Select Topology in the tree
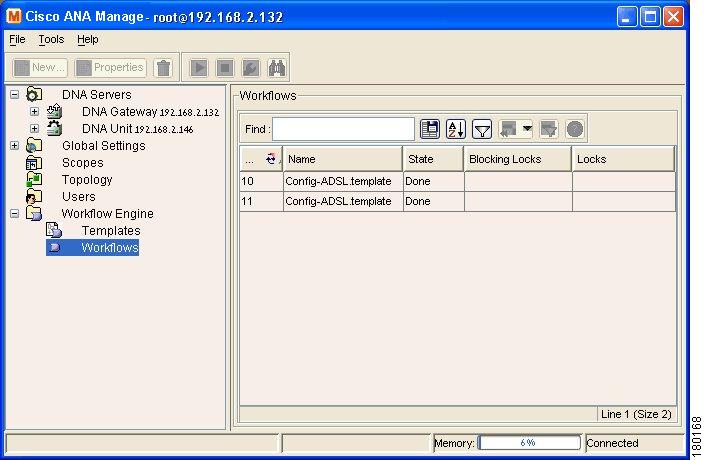 click(87, 180)
